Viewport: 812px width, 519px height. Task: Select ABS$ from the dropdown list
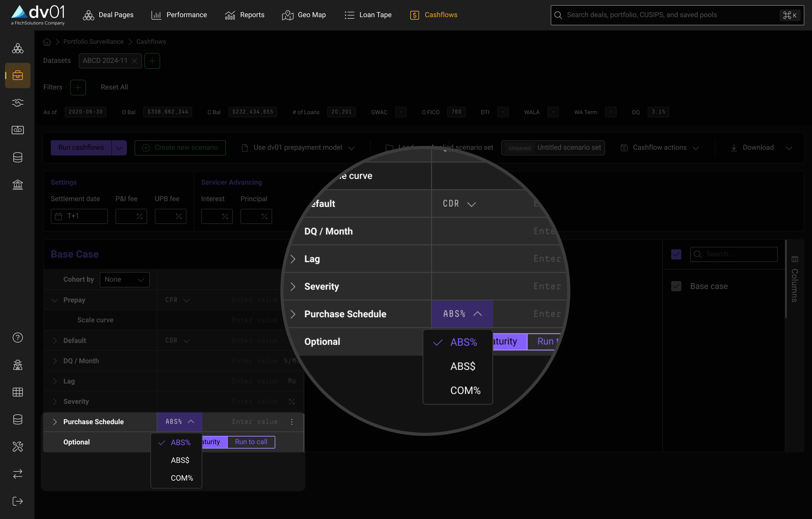click(180, 460)
